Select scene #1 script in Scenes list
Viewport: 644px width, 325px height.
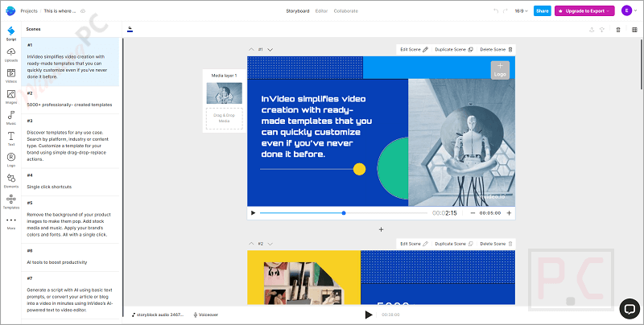pyautogui.click(x=70, y=62)
